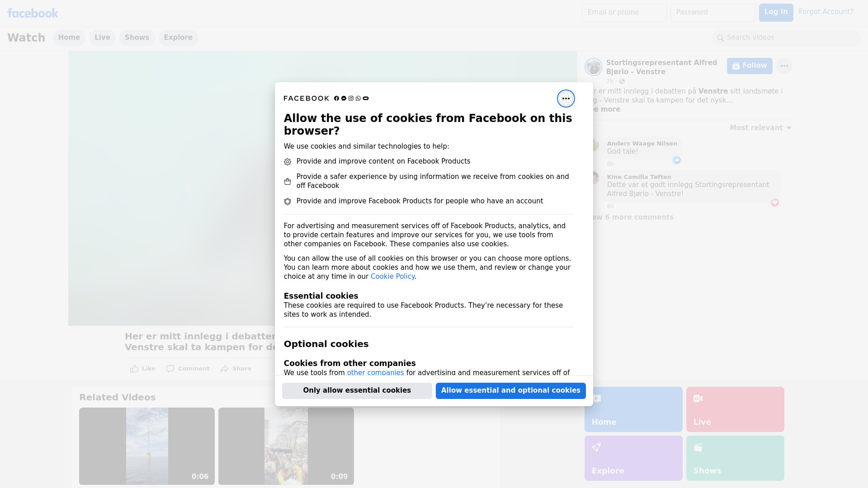Click commenter name Anders Waage Nilsen

click(642, 144)
